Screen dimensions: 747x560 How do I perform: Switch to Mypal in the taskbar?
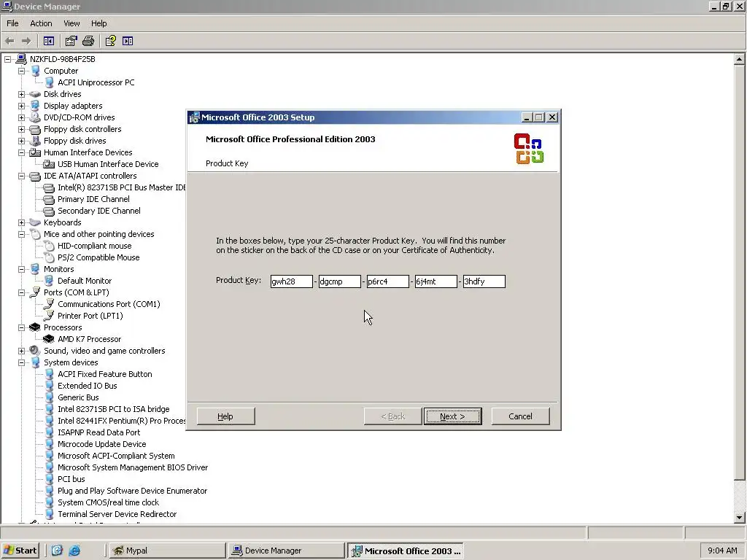[167, 551]
